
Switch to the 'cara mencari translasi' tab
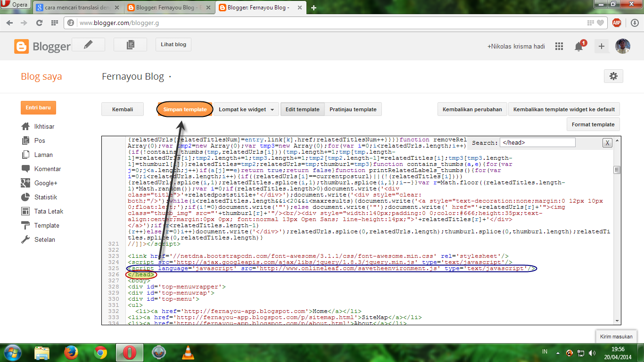tap(78, 8)
